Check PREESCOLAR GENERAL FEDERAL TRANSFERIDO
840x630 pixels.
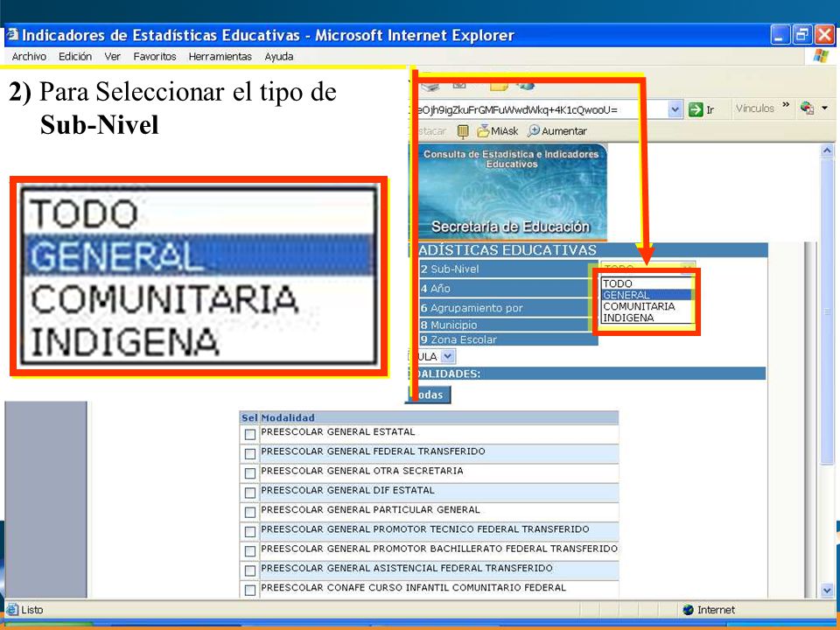[250, 454]
